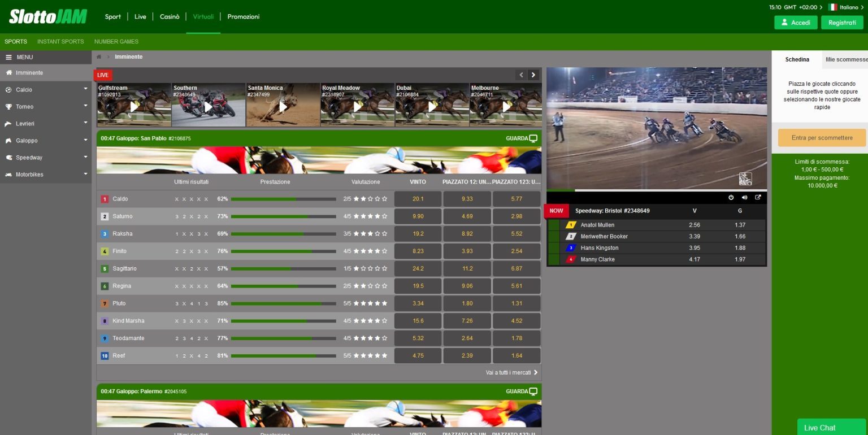Click the video player power icon
Screen dimensions: 868x435
pyautogui.click(x=731, y=197)
